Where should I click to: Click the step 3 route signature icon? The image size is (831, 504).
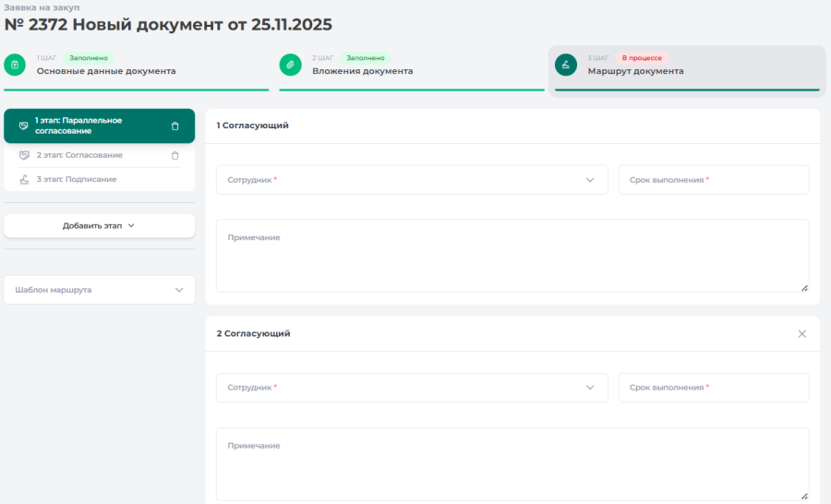tap(566, 65)
